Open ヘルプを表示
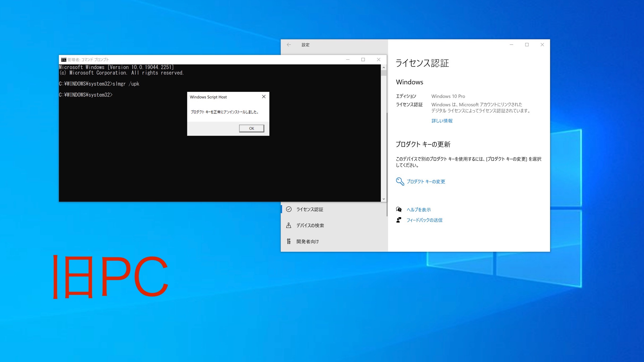This screenshot has width=644, height=362. coord(419,209)
